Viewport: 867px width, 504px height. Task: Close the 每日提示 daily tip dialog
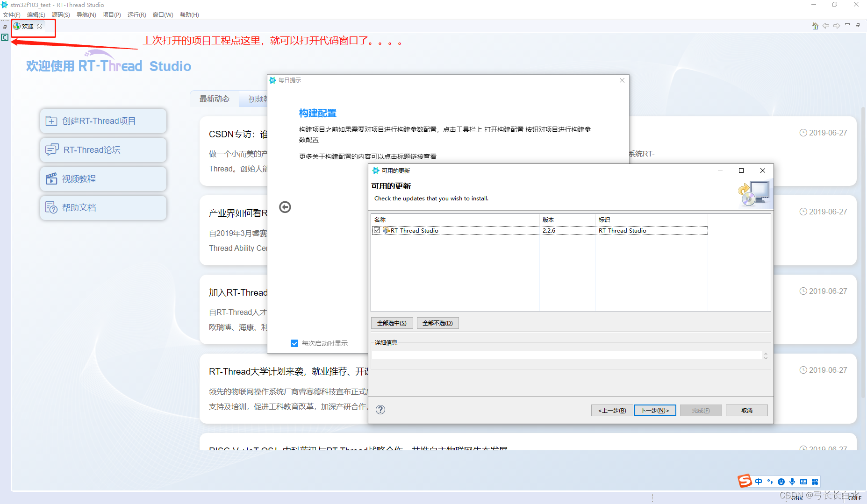pyautogui.click(x=622, y=80)
